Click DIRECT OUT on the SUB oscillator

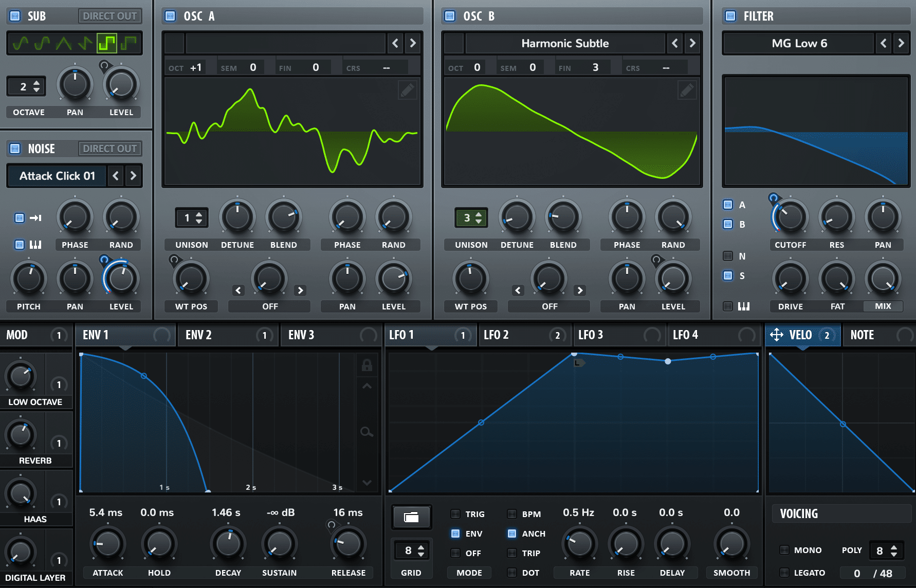(x=109, y=16)
